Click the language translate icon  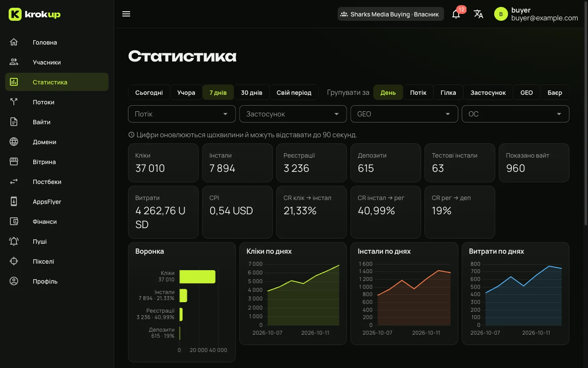478,14
